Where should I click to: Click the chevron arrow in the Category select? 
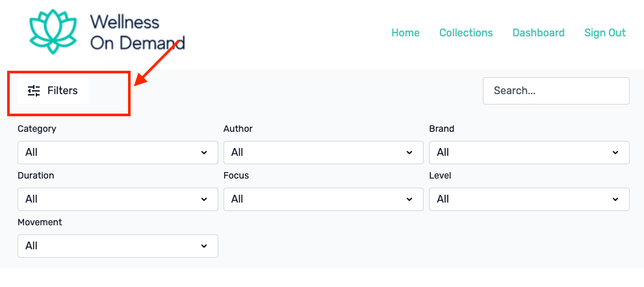tap(204, 153)
